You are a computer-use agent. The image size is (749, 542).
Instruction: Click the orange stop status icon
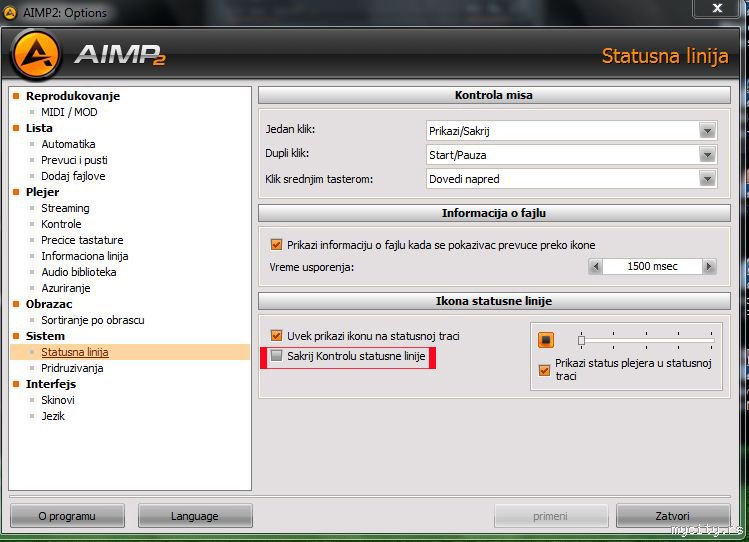click(546, 340)
